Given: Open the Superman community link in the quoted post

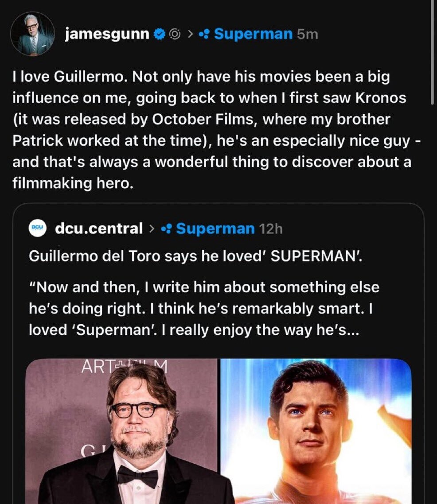Looking at the screenshot, I should point(215,229).
